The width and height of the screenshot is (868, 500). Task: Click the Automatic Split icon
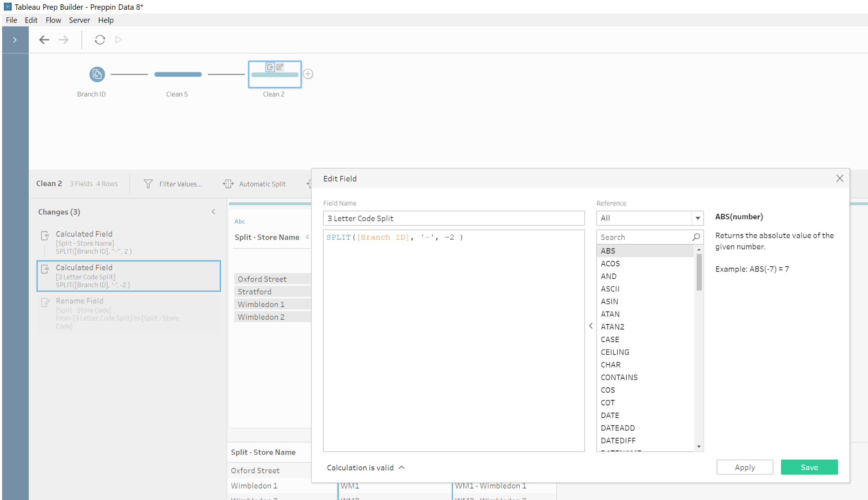(228, 184)
